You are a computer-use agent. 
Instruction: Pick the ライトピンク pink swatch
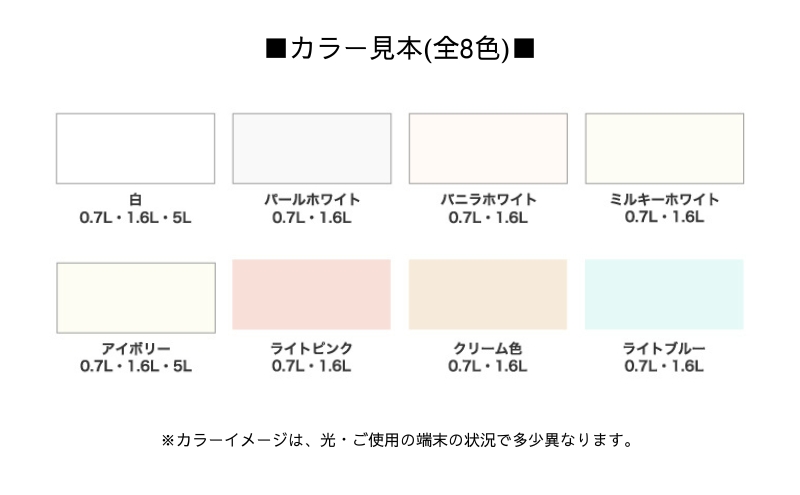pyautogui.click(x=312, y=294)
